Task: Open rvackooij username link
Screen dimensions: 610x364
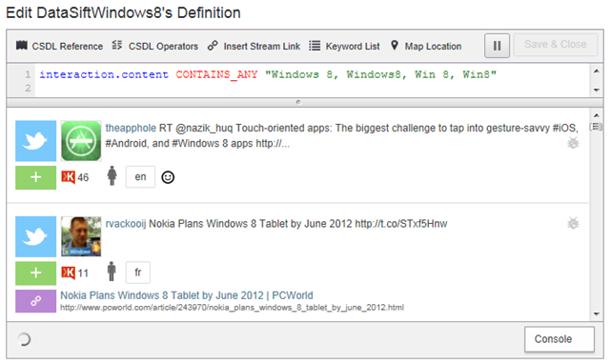Action: 126,224
